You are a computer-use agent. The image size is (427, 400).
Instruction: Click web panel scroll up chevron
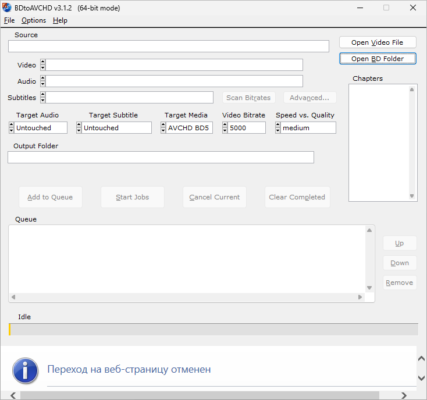pyautogui.click(x=421, y=359)
